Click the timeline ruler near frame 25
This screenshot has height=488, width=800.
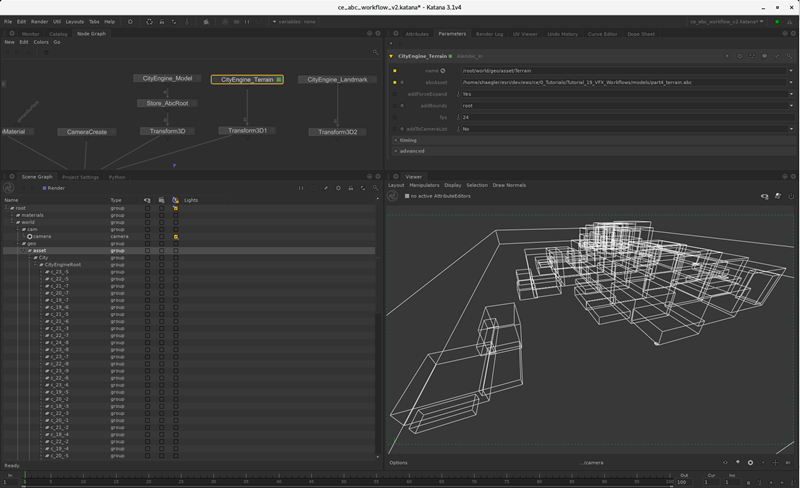[x=181, y=481]
